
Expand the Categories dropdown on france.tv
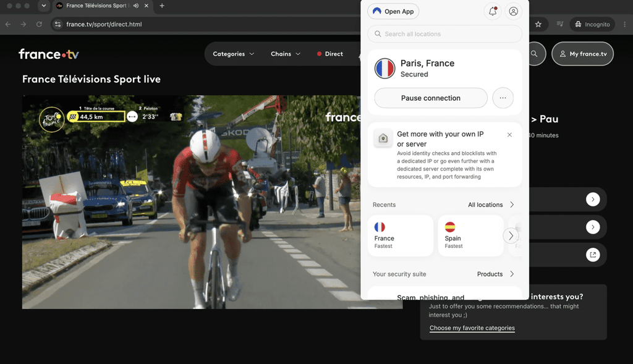[x=233, y=54]
